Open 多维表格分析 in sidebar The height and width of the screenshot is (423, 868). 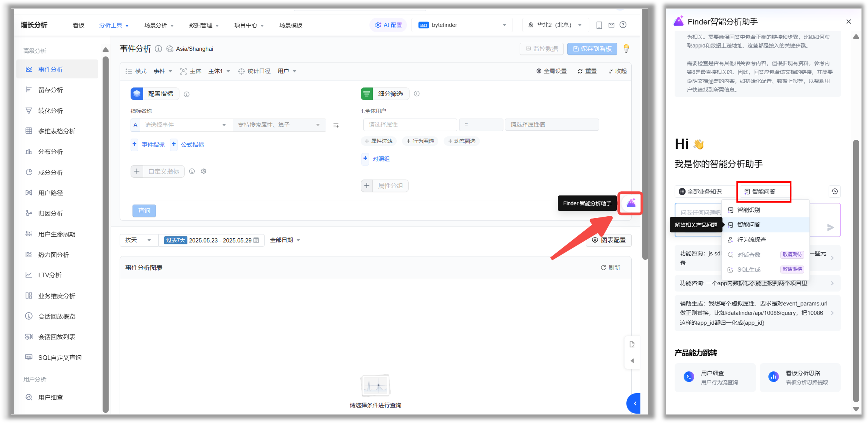click(57, 131)
